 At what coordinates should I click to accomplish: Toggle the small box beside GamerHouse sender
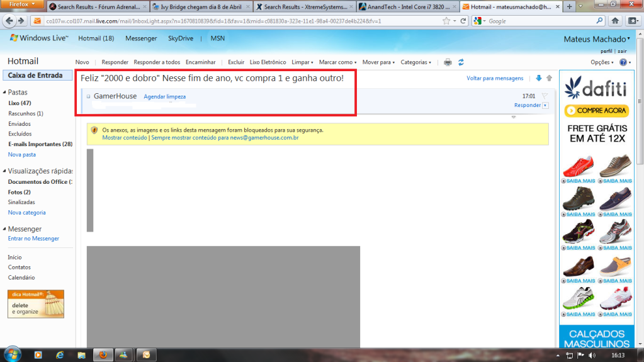89,96
